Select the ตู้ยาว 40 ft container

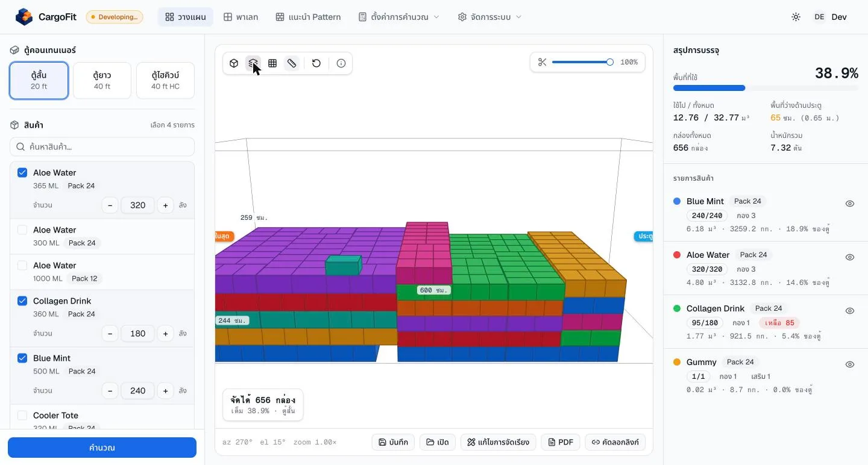pyautogui.click(x=102, y=81)
